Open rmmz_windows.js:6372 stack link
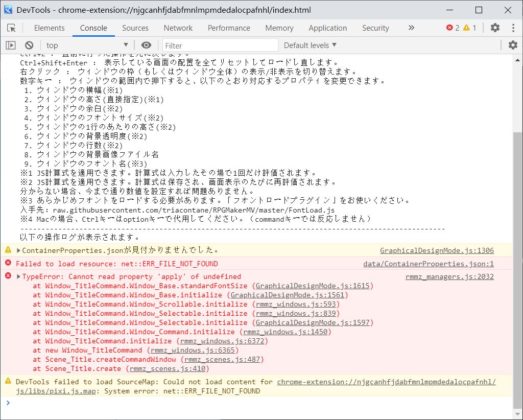 [x=222, y=341]
